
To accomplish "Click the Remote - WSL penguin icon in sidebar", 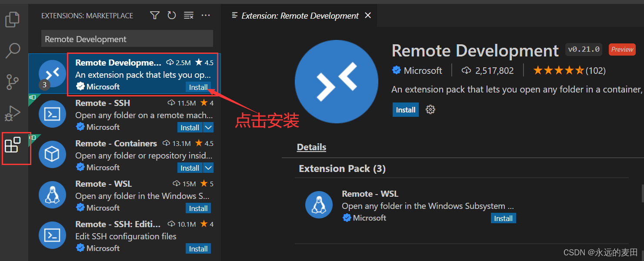I will click(52, 195).
